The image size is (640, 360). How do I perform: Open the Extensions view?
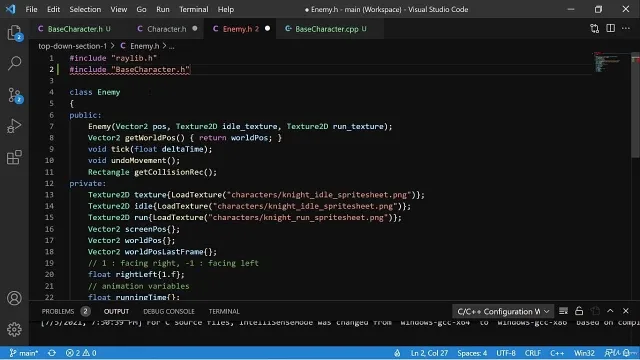click(x=14, y=157)
